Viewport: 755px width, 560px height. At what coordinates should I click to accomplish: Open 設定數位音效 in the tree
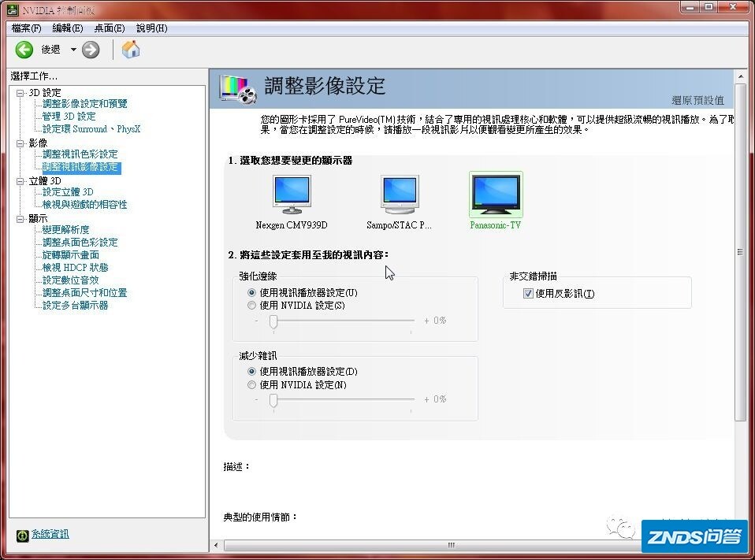coord(71,280)
